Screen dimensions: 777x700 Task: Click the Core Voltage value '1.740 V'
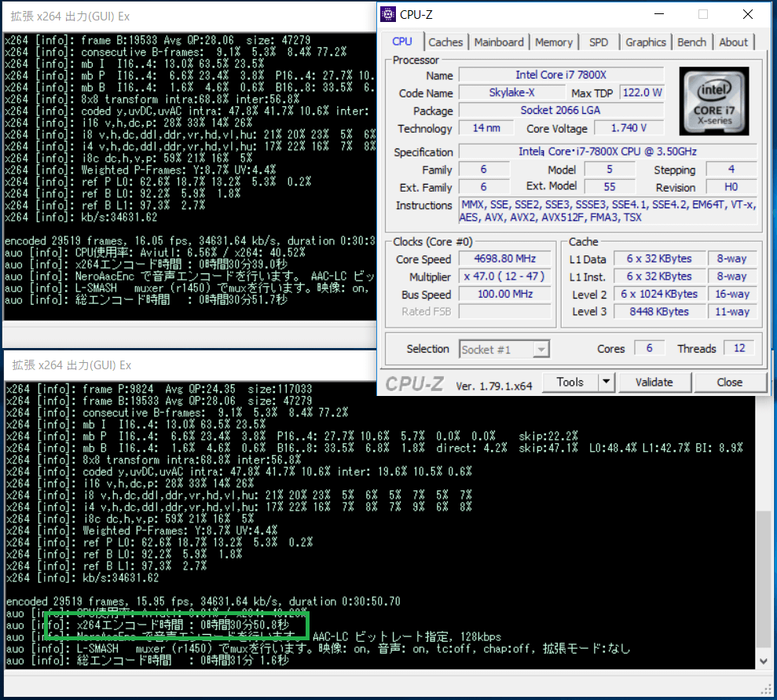pos(629,128)
